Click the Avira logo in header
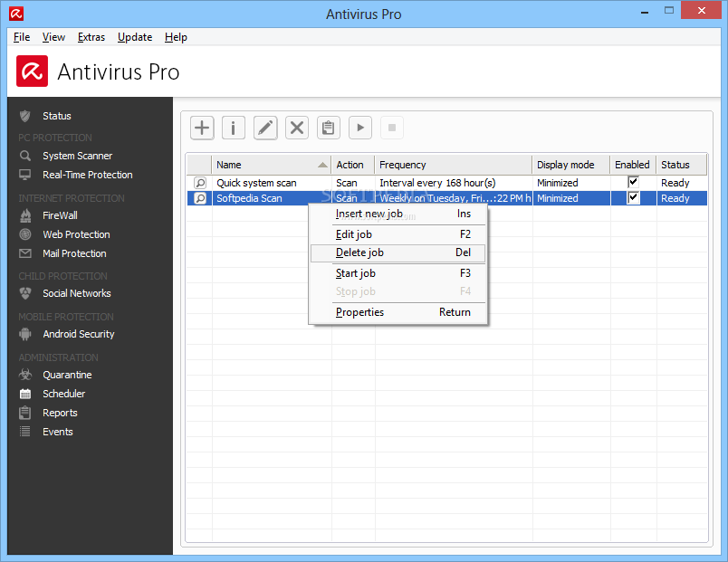This screenshot has height=562, width=728. 32,71
